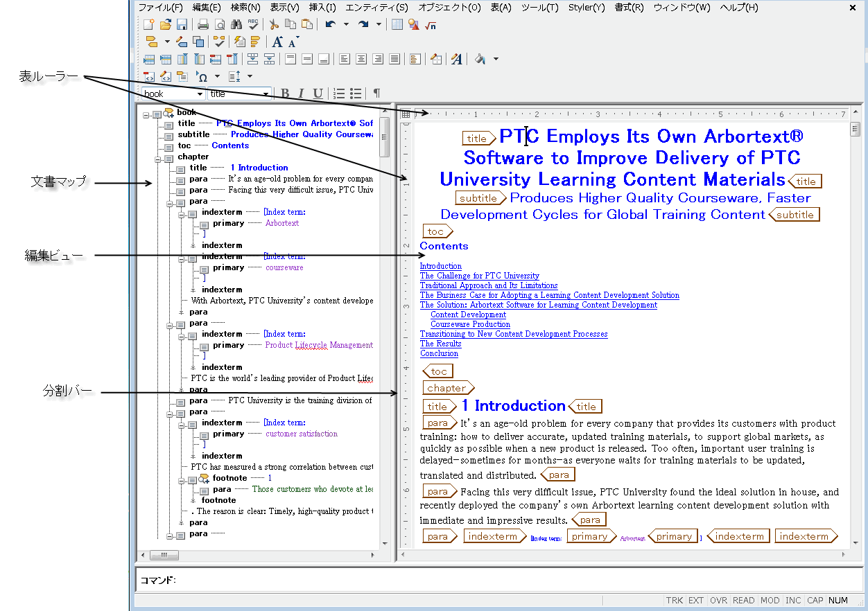Click the insert graphic icon
This screenshot has height=611, width=868.
tap(414, 24)
